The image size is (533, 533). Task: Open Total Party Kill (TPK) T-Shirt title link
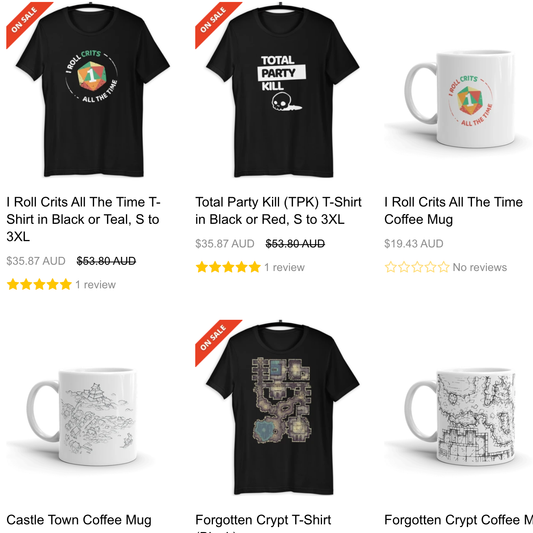278,211
